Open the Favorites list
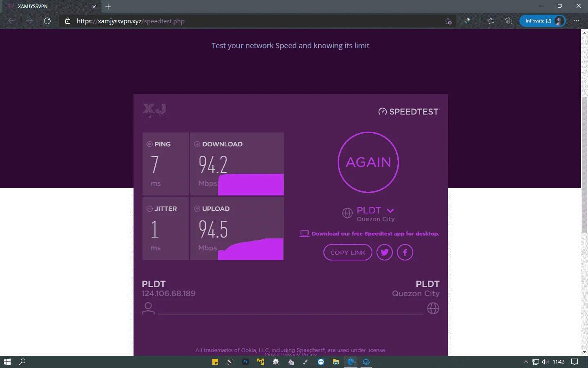588x368 pixels. pyautogui.click(x=491, y=21)
